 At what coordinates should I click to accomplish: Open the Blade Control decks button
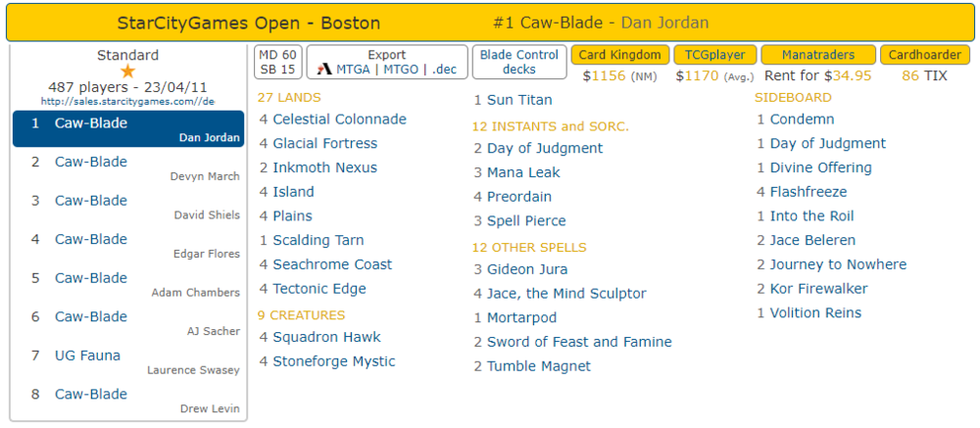(518, 63)
